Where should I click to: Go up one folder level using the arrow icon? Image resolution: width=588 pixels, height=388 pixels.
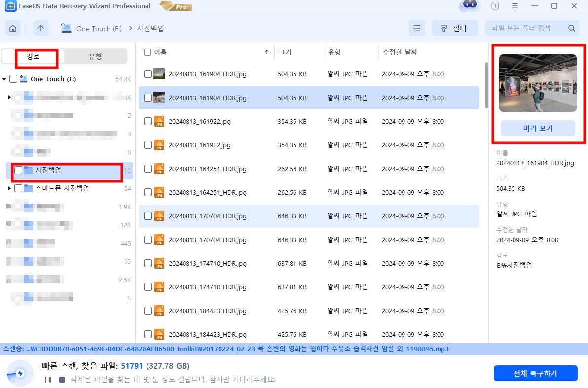coord(41,28)
